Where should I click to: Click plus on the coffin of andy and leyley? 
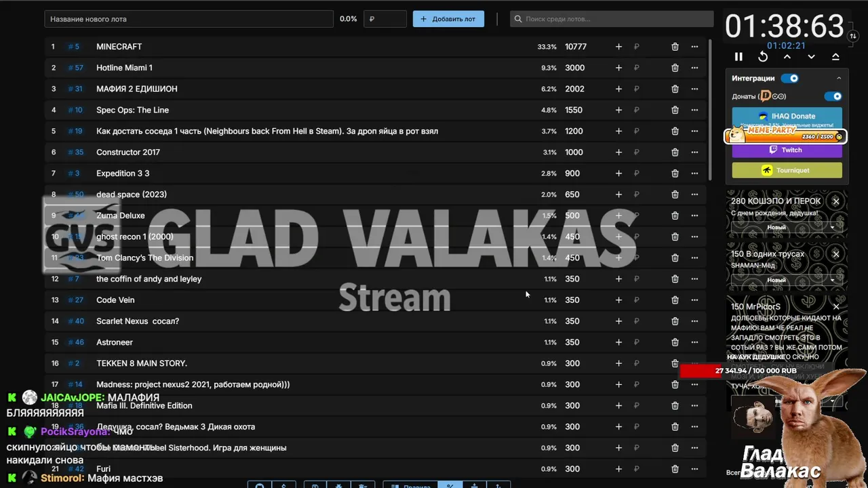point(618,279)
